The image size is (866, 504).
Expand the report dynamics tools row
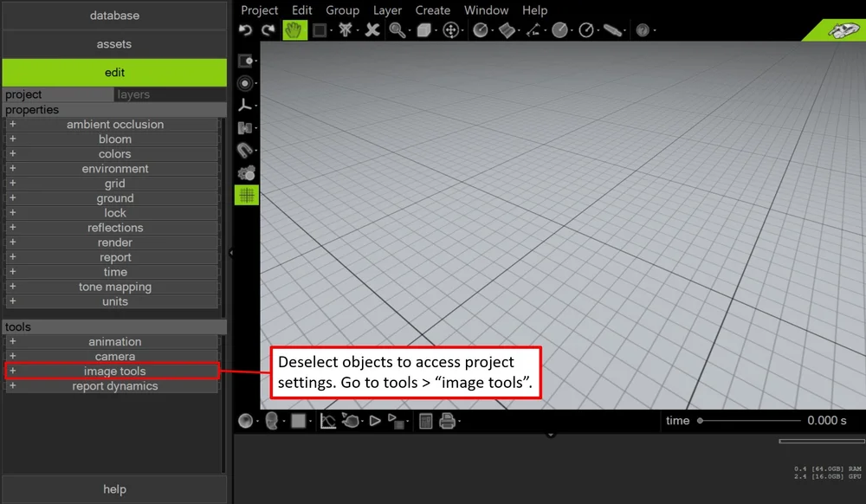click(x=111, y=386)
